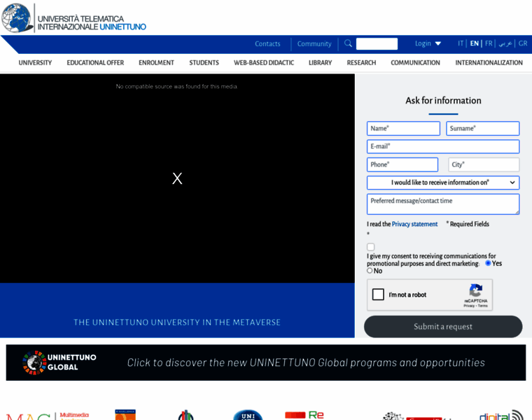This screenshot has width=532, height=420.
Task: Expand 'I would like to receive information on' dropdown
Action: click(443, 183)
